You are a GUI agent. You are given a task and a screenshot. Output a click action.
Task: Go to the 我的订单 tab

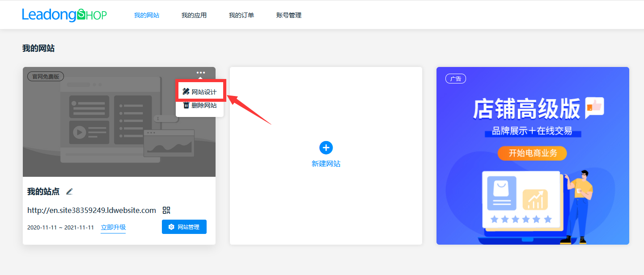[x=241, y=15]
